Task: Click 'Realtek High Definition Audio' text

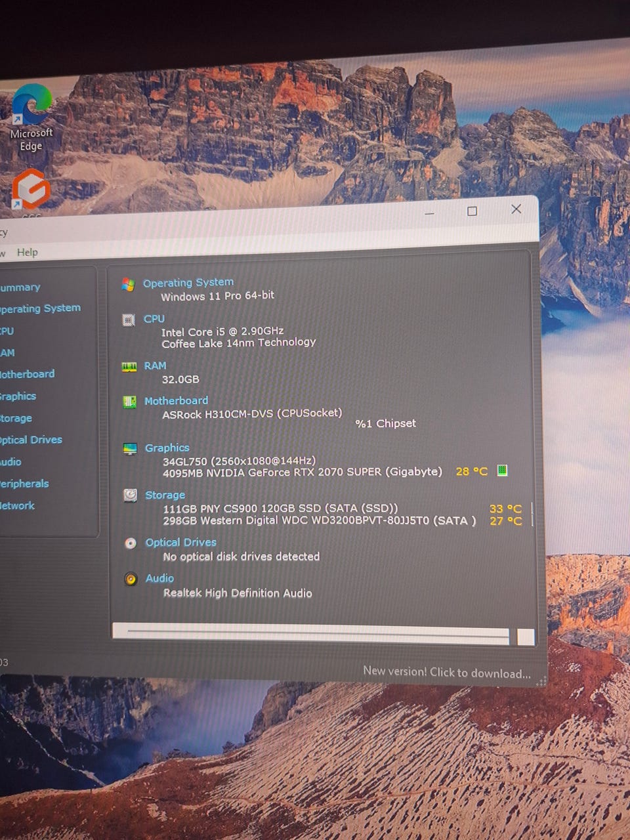Action: point(238,593)
